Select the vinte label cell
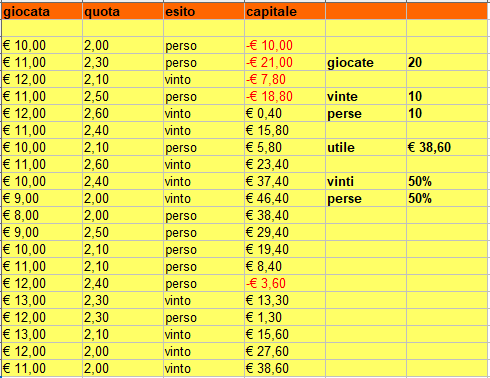490x378 pixels. pos(366,96)
